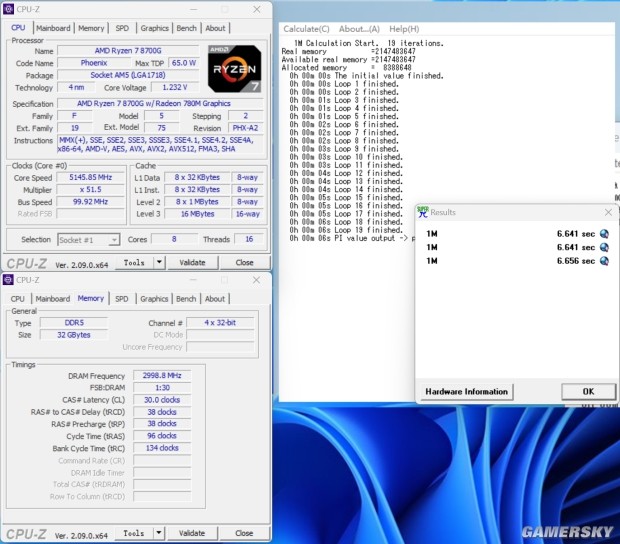The width and height of the screenshot is (620, 544).
Task: Click the Cores value 8
Action: pos(174,239)
